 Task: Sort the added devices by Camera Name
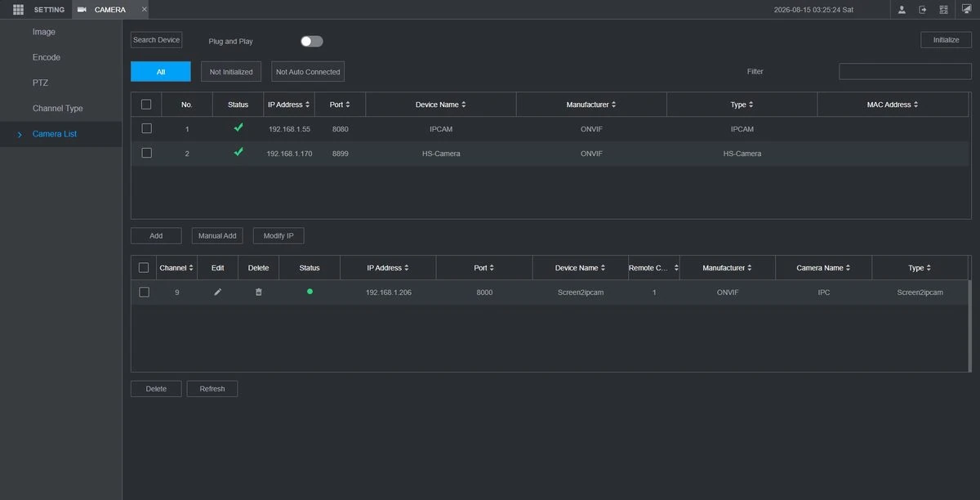coord(824,268)
